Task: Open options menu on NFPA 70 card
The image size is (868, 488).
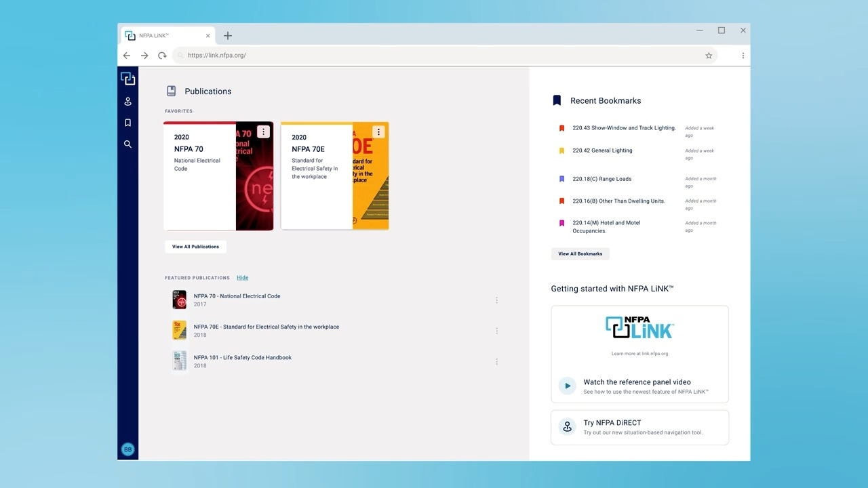Action: point(263,132)
